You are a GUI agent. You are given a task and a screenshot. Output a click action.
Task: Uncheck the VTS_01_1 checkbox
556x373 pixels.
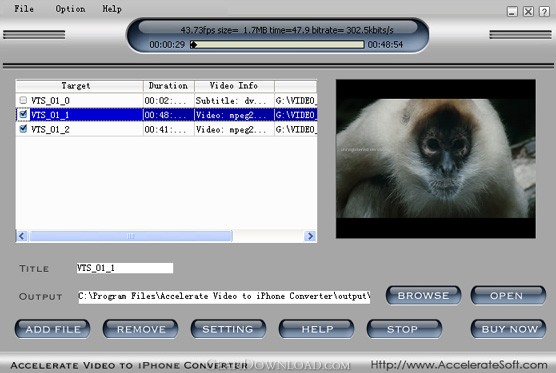(x=23, y=115)
